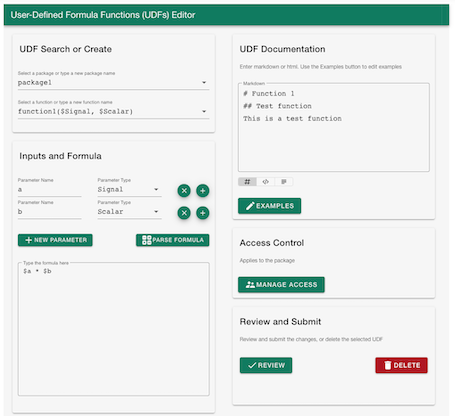Switch documentation editor to rendered preview mode
The image size is (455, 416).
[x=284, y=182]
